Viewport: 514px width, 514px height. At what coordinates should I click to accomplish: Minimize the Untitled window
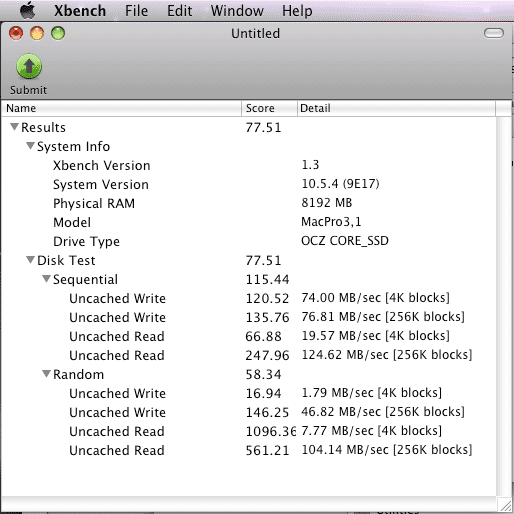pyautogui.click(x=37, y=33)
